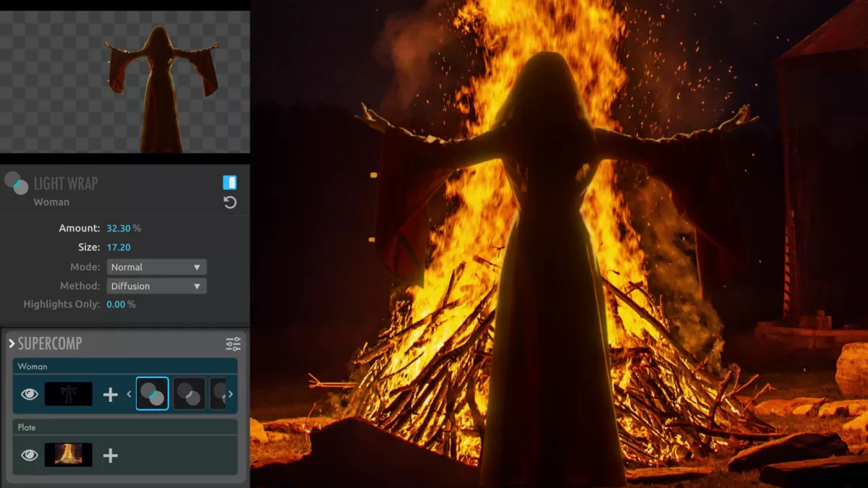Select the Plate layer thumbnail
This screenshot has height=488, width=868.
[x=69, y=455]
